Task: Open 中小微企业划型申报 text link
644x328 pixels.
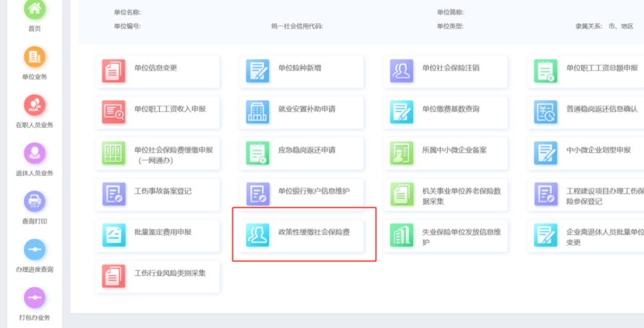Action: coord(599,150)
